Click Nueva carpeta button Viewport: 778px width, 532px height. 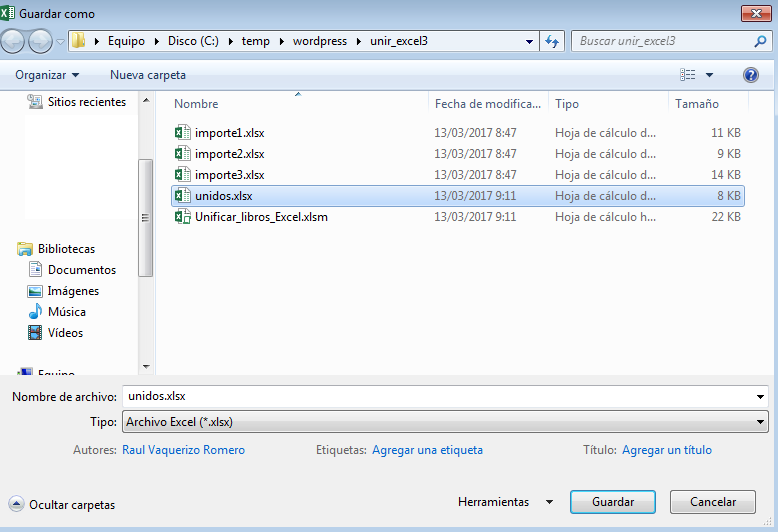point(148,75)
